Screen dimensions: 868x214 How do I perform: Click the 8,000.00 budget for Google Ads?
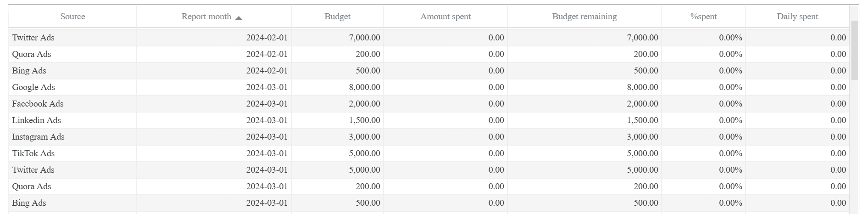pos(364,87)
